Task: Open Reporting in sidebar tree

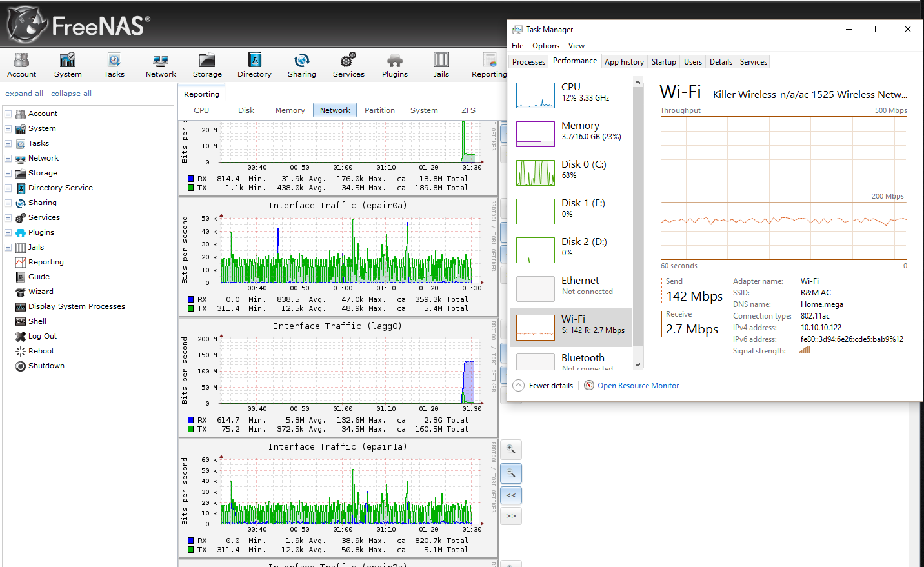Action: pos(46,262)
